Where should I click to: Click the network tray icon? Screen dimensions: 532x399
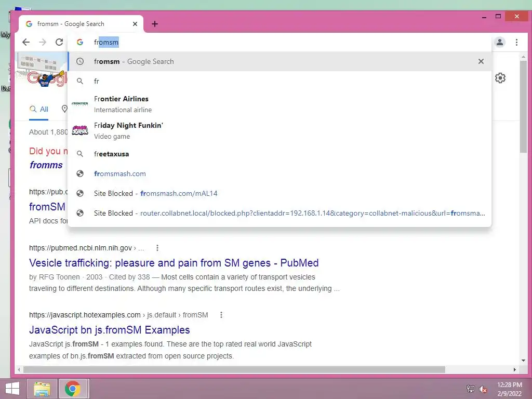click(471, 389)
